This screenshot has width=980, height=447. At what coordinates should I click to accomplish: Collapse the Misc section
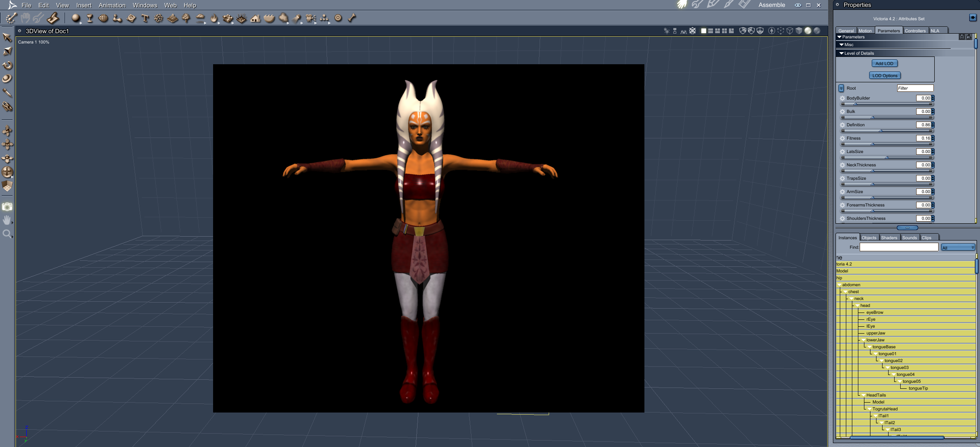842,45
